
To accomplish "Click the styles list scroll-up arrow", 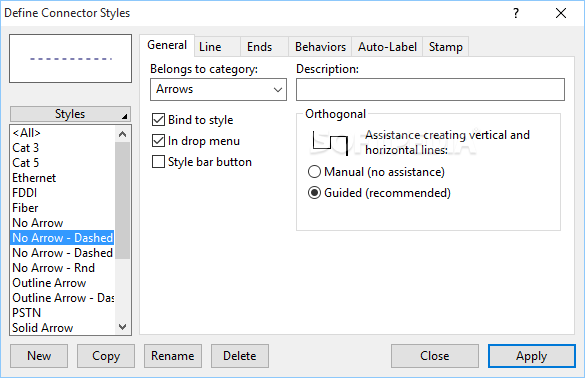I will (x=122, y=134).
